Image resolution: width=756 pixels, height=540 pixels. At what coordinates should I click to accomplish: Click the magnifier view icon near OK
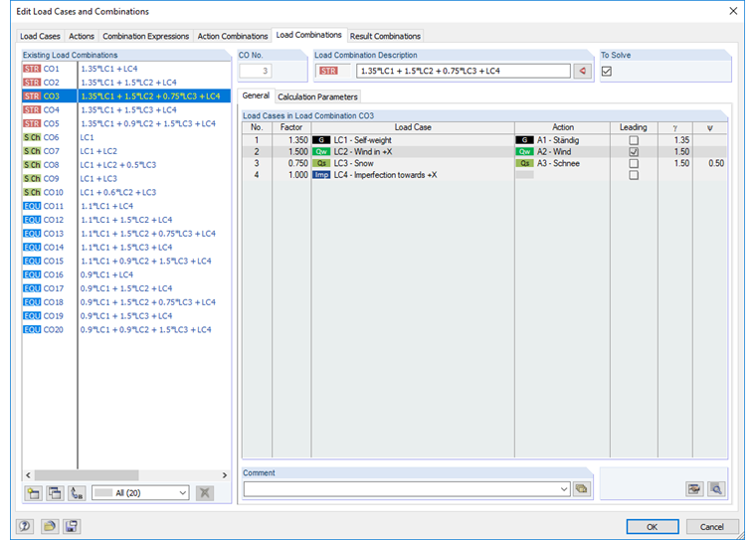(716, 489)
